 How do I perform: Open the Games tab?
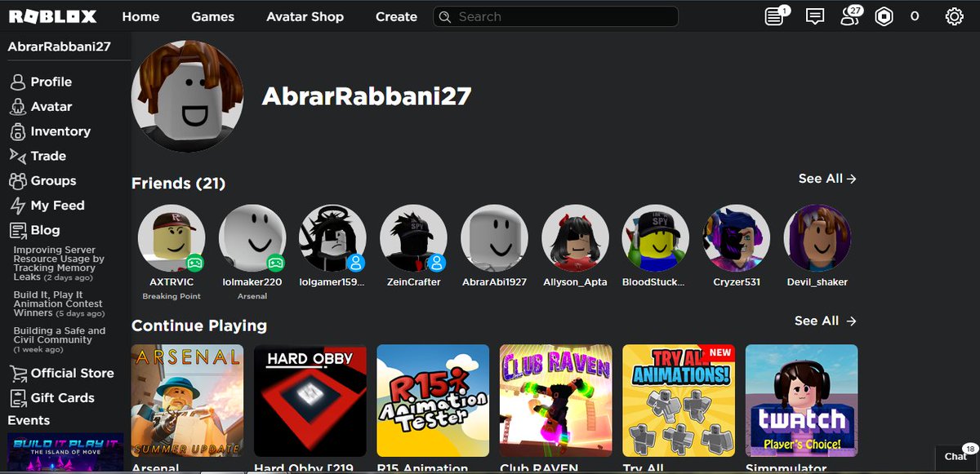pos(212,16)
